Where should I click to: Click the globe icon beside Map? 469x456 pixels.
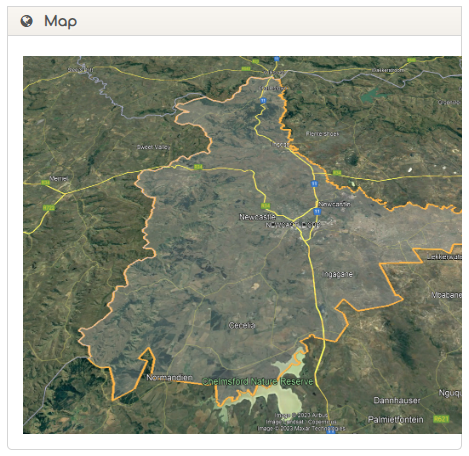click(26, 21)
